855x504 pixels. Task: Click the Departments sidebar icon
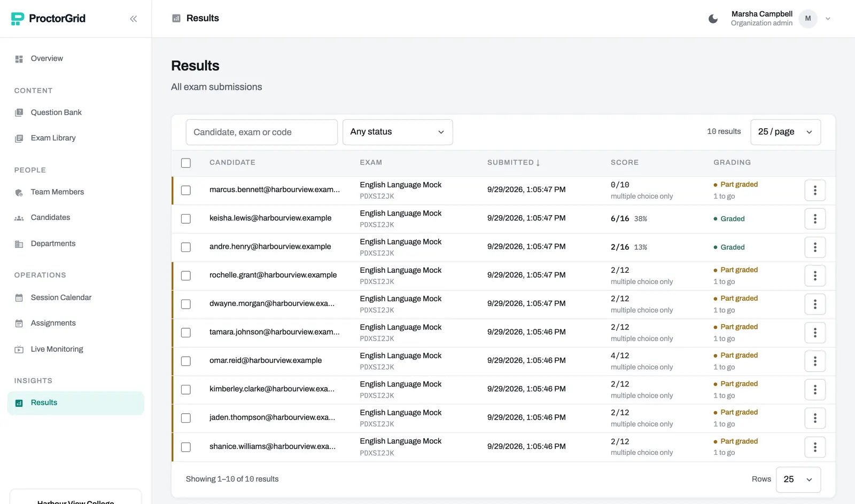click(19, 244)
